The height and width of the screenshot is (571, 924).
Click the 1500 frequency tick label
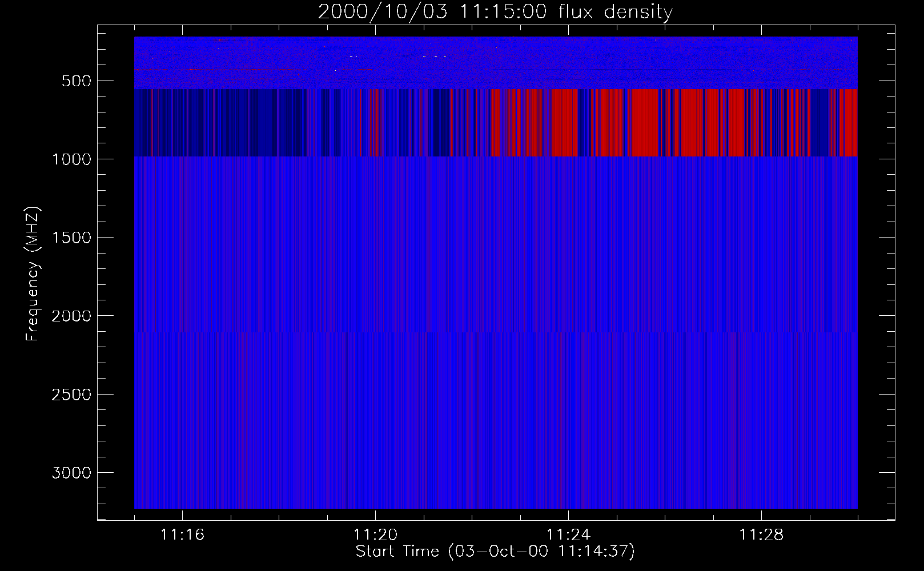[71, 238]
